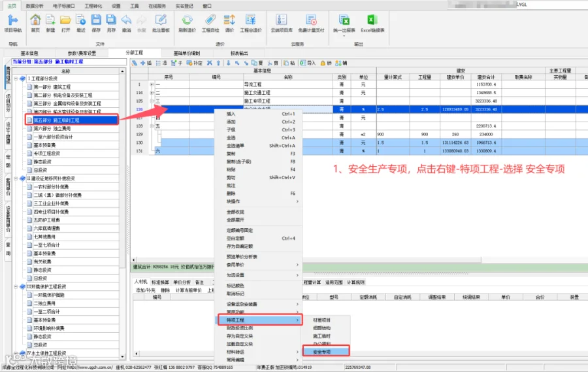Open the 批注看板 annotation board
The width and height of the screenshot is (588, 372).
click(161, 24)
